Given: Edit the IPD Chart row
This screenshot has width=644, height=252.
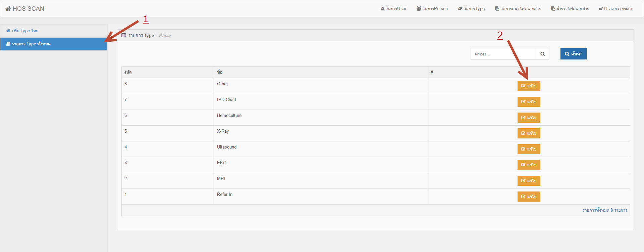Looking at the screenshot, I should (529, 102).
